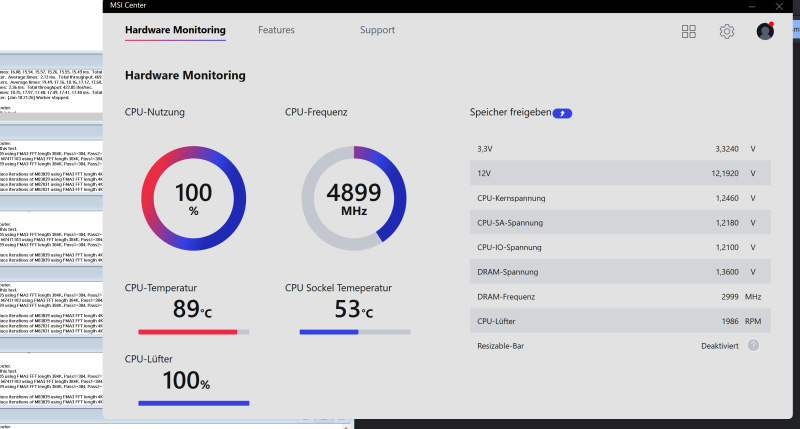Select the CPU-Kernspannung row
Image resolution: width=800 pixels, height=429 pixels.
pos(620,198)
